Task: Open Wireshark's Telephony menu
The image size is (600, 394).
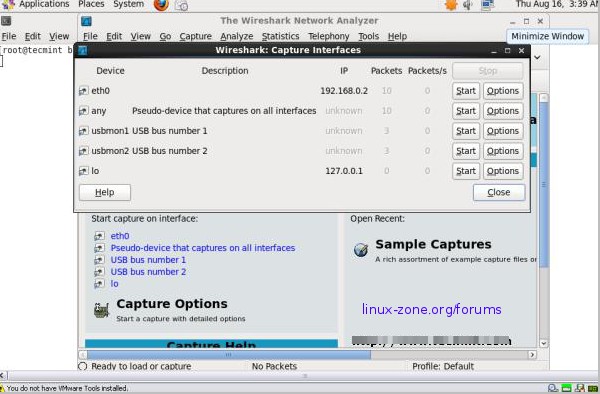Action: pyautogui.click(x=329, y=36)
